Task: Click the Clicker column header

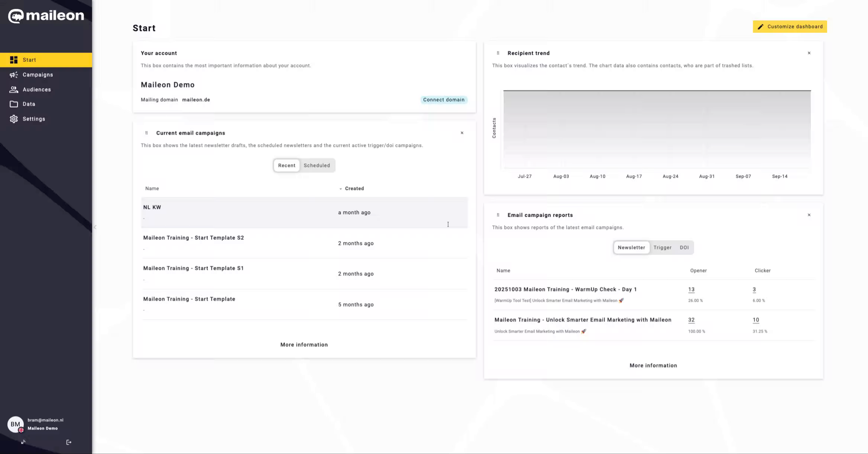Action: [762, 271]
